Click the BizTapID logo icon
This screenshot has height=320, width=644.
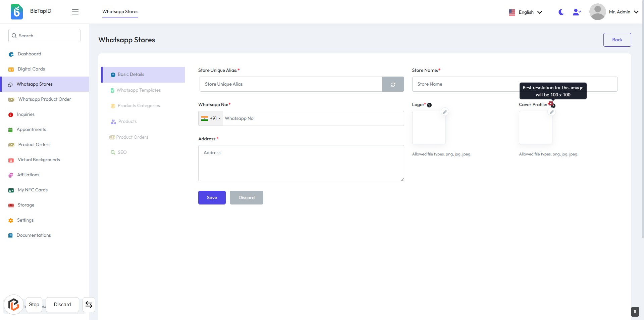click(17, 12)
